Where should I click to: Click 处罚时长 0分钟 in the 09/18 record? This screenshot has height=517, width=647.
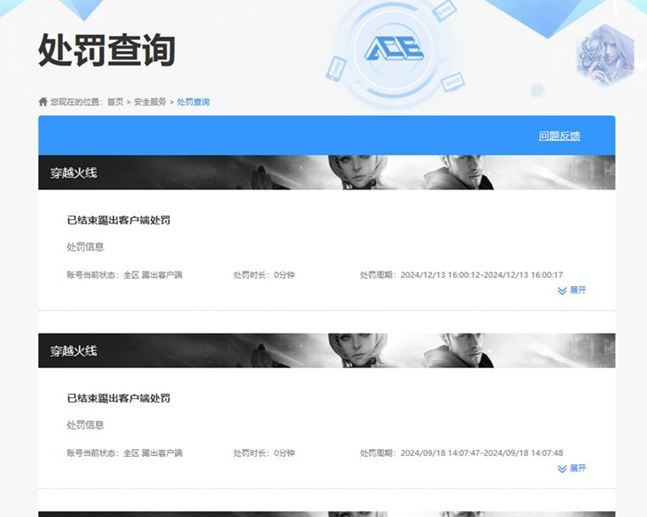264,453
